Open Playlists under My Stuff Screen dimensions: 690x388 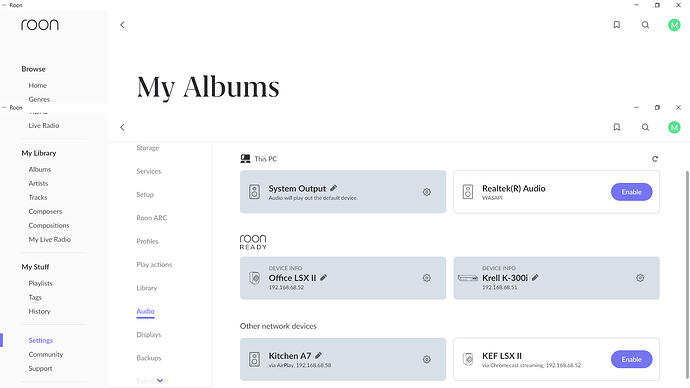[40, 283]
